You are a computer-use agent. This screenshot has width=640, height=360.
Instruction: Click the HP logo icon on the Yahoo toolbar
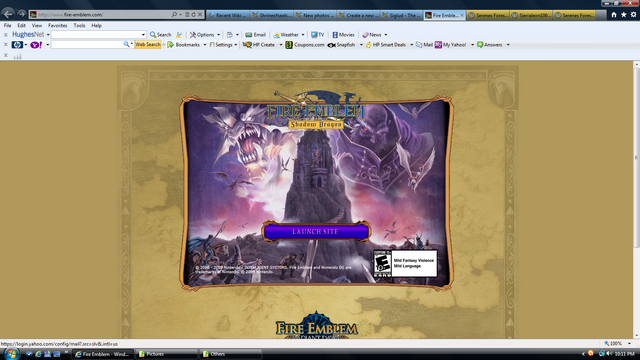pos(17,45)
